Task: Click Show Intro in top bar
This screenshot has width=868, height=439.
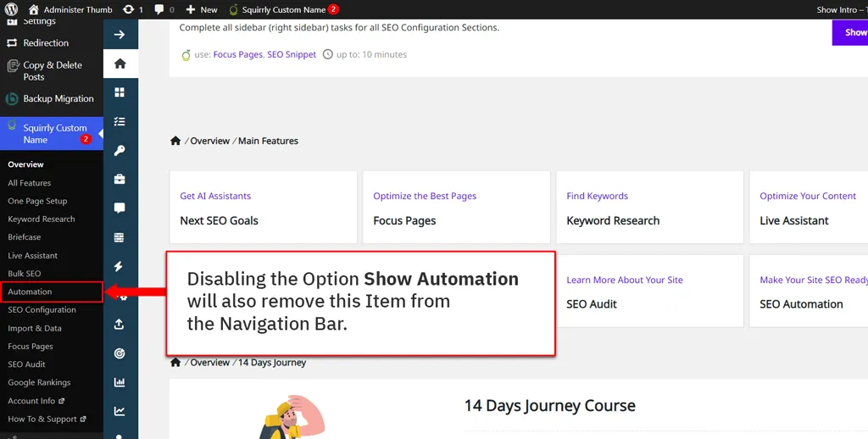Action: click(842, 9)
